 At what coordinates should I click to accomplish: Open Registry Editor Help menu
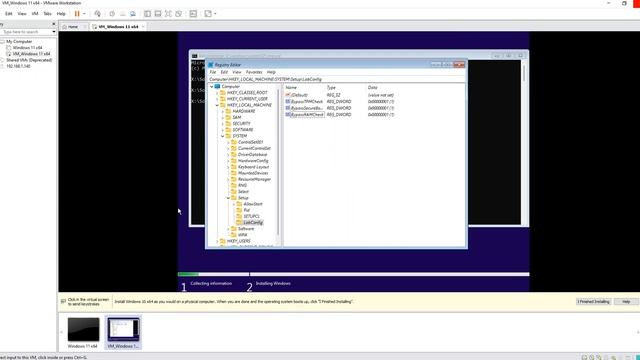pos(271,72)
